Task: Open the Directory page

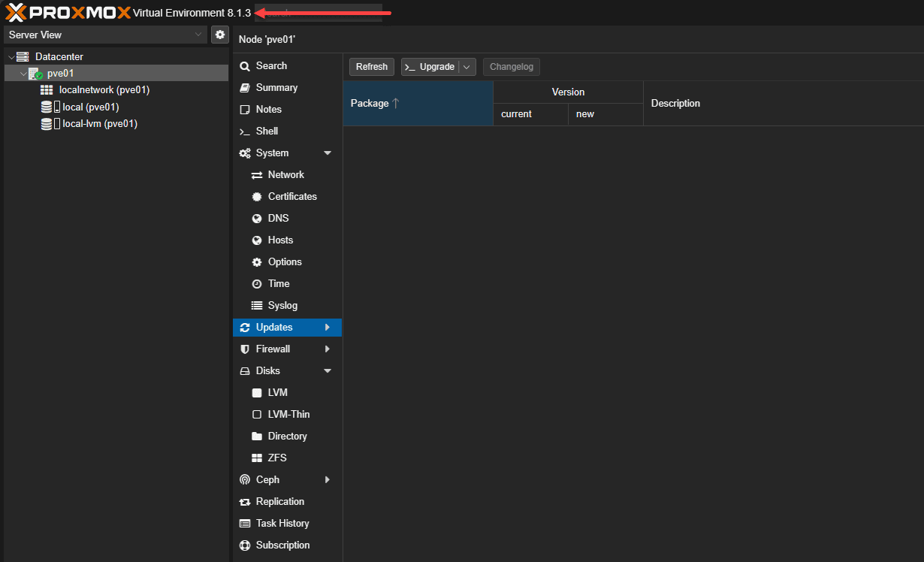Action: pos(287,437)
